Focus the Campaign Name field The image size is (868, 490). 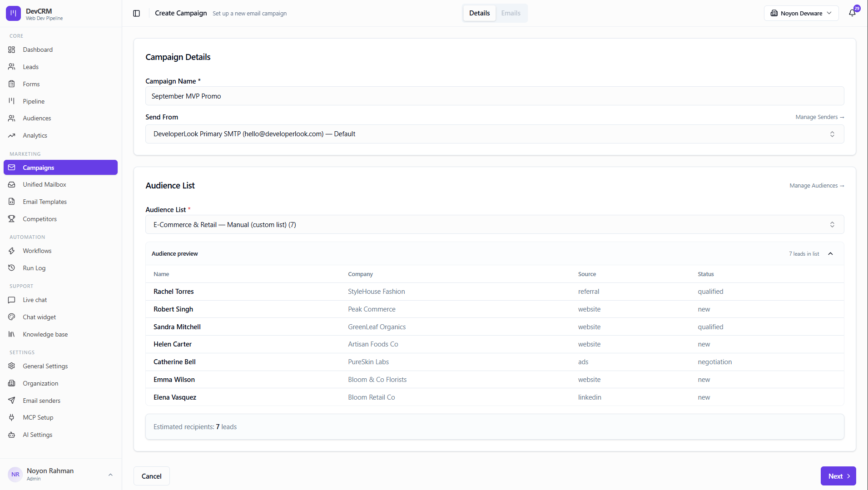pos(494,96)
